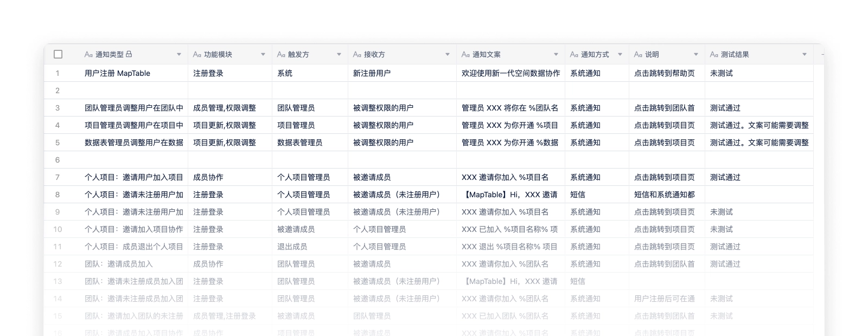Click the Aa text-type icon for 触发方

point(281,55)
